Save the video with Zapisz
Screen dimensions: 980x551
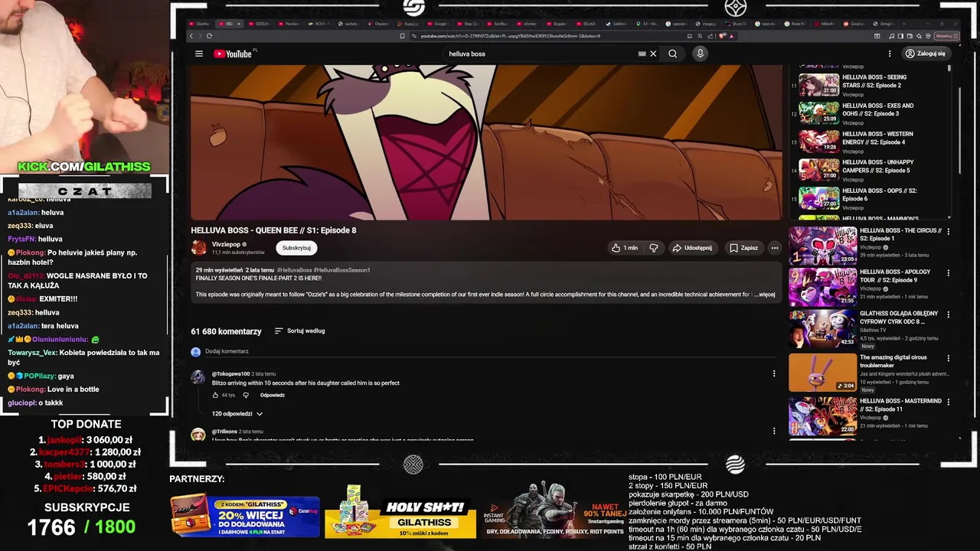click(x=743, y=248)
